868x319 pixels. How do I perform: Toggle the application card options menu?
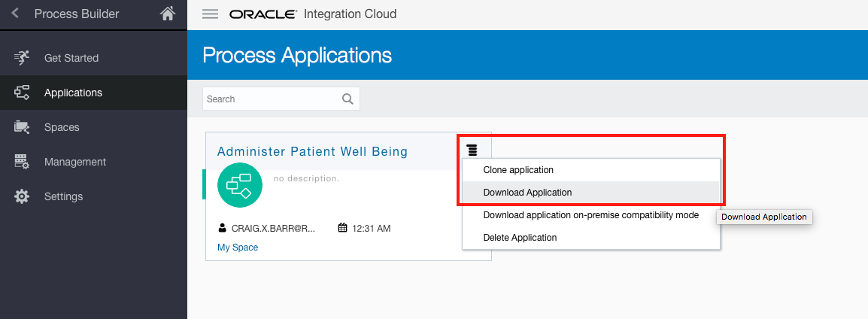click(472, 150)
